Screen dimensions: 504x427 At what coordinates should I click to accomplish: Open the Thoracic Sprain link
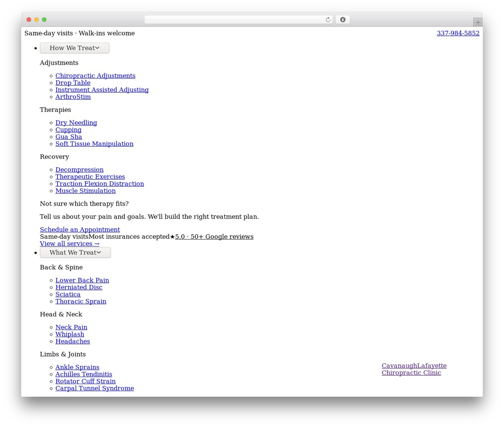(x=81, y=302)
